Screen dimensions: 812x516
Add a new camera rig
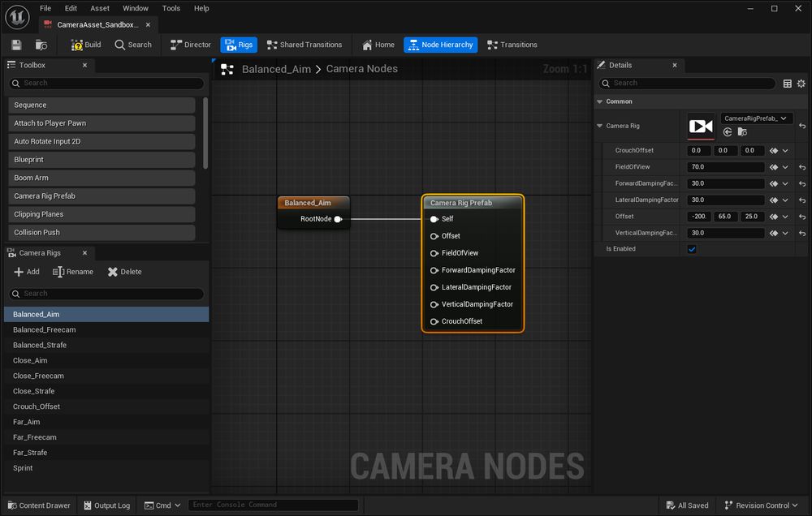click(x=27, y=273)
